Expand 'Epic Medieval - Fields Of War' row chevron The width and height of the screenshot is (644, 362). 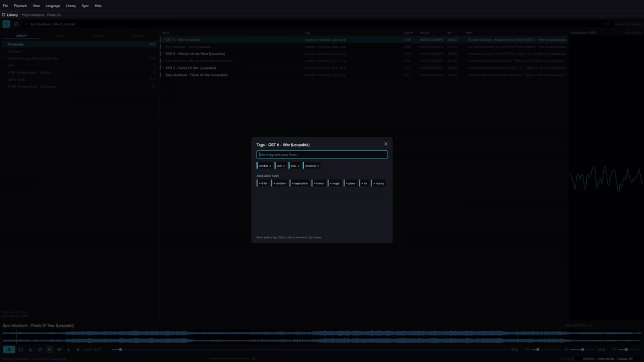[x=164, y=75]
